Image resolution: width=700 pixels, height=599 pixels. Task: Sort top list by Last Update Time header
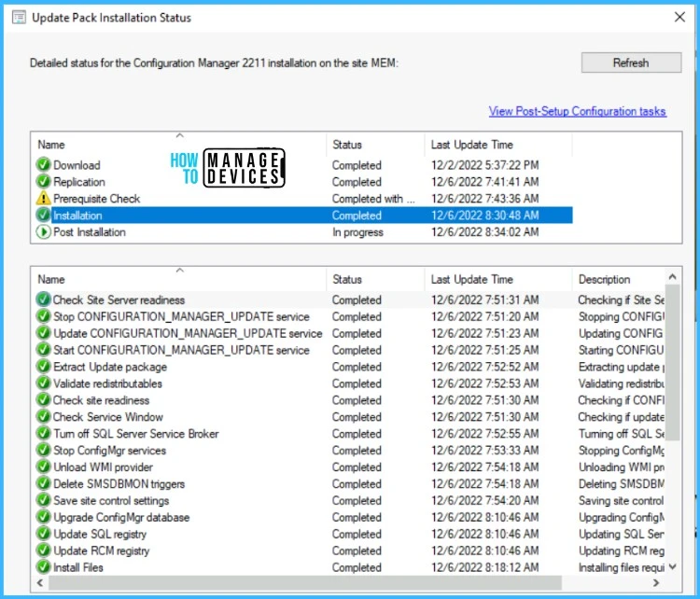point(498,145)
